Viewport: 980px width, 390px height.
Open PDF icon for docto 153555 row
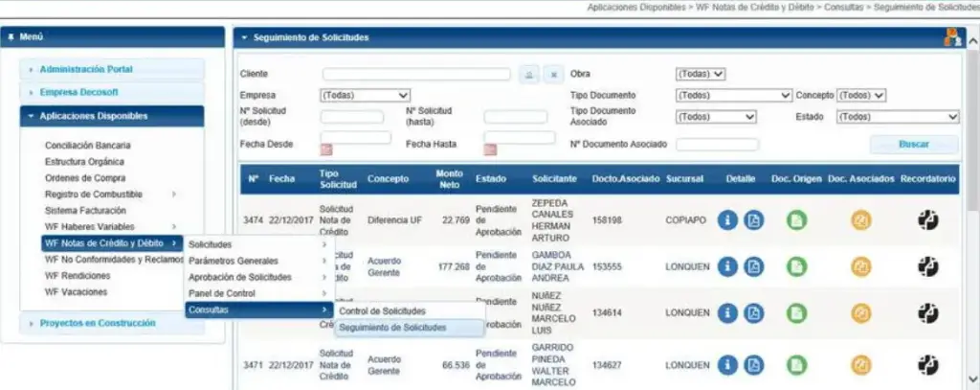[754, 266]
